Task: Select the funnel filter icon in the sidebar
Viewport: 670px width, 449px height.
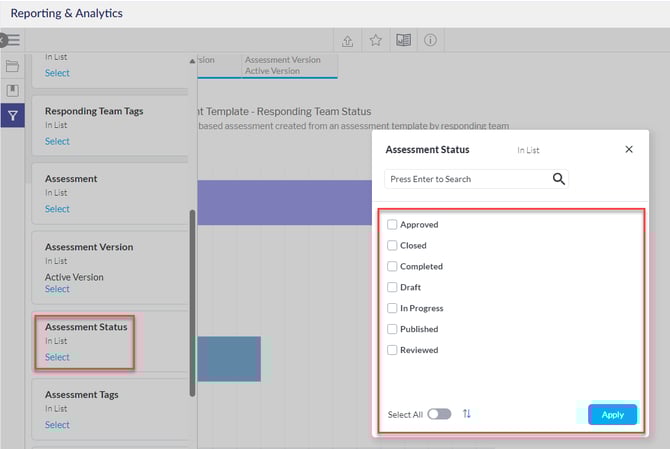Action: point(13,116)
